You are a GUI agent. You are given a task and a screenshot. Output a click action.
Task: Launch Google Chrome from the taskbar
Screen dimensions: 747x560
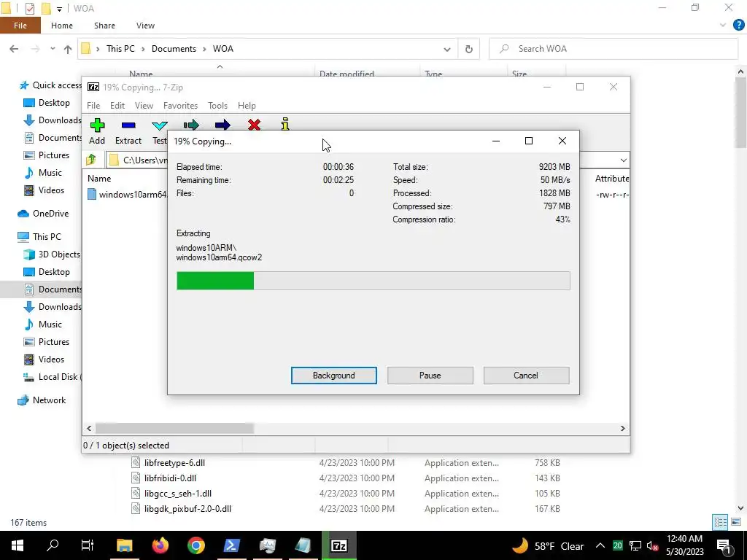coord(196,545)
